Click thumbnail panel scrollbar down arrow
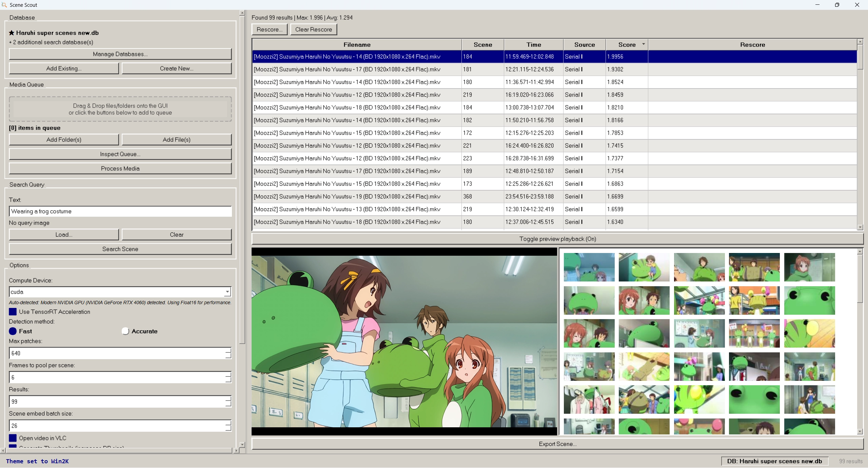The image size is (868, 468). [x=860, y=431]
